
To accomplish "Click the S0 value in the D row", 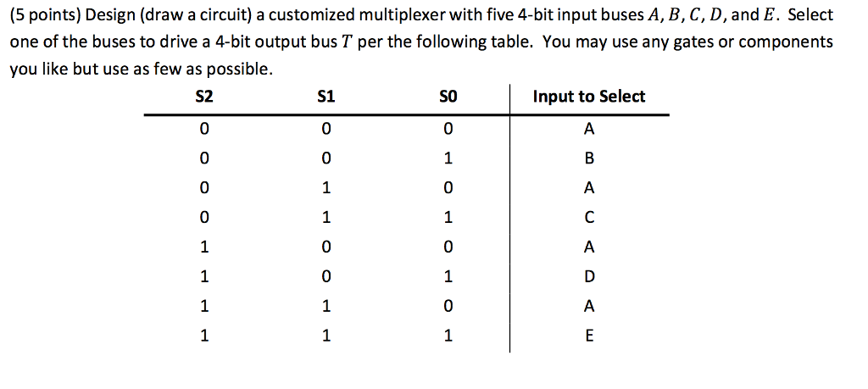I will point(448,277).
